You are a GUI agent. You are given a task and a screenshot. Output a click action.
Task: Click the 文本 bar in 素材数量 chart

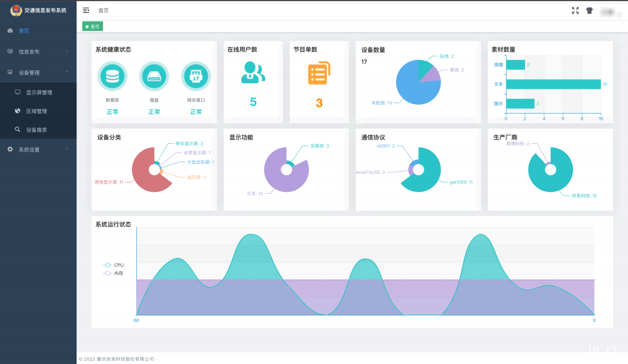[553, 84]
